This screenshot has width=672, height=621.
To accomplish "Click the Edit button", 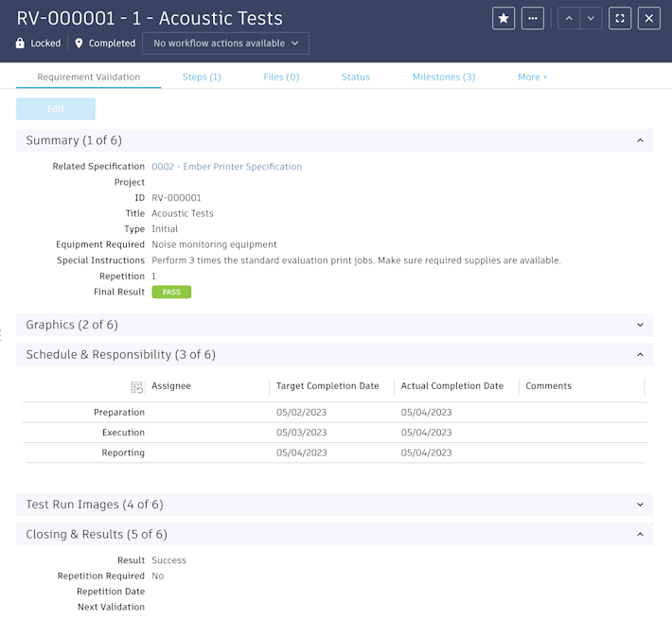I will (56, 109).
